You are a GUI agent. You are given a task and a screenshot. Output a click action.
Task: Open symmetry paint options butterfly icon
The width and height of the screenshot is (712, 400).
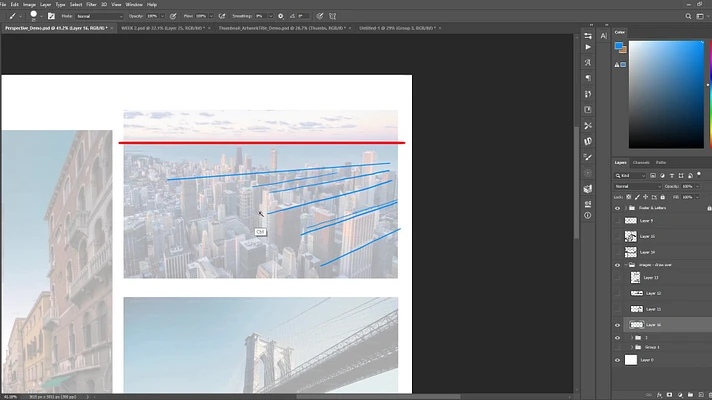click(332, 16)
